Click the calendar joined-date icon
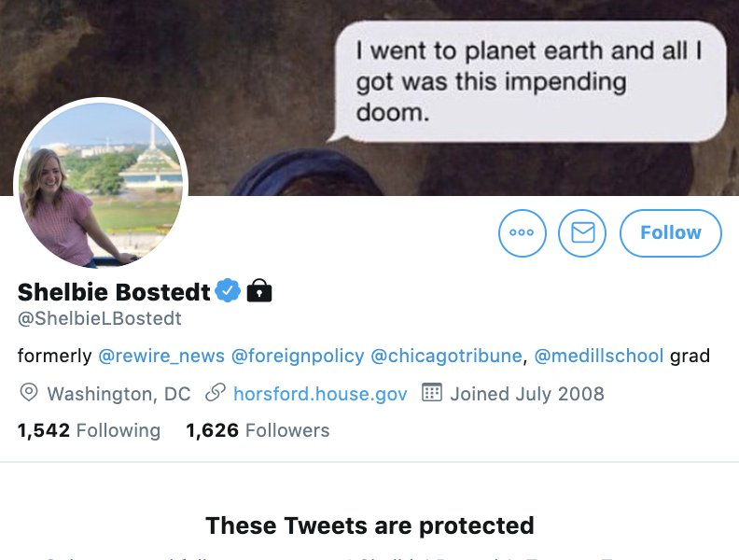 (431, 393)
